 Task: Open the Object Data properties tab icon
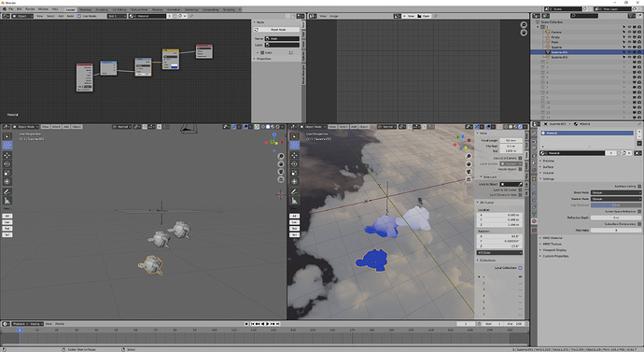[x=534, y=214]
